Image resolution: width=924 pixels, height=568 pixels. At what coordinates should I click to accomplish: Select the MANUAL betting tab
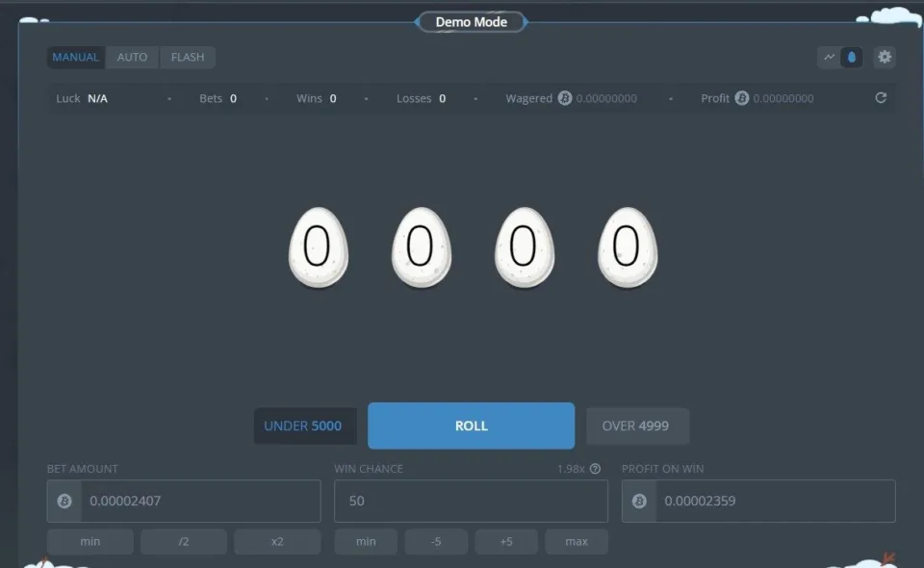(x=75, y=57)
